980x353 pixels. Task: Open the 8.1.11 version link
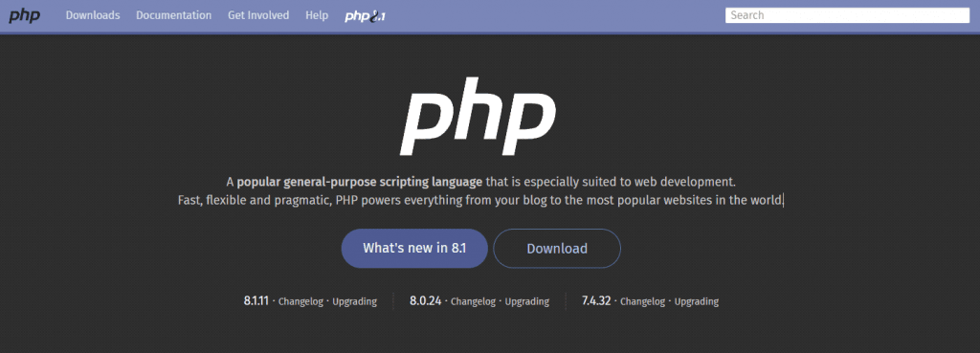pyautogui.click(x=256, y=300)
